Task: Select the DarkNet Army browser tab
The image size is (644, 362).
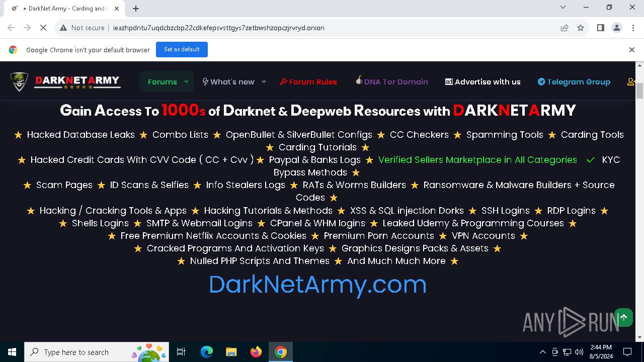Action: click(64, 9)
